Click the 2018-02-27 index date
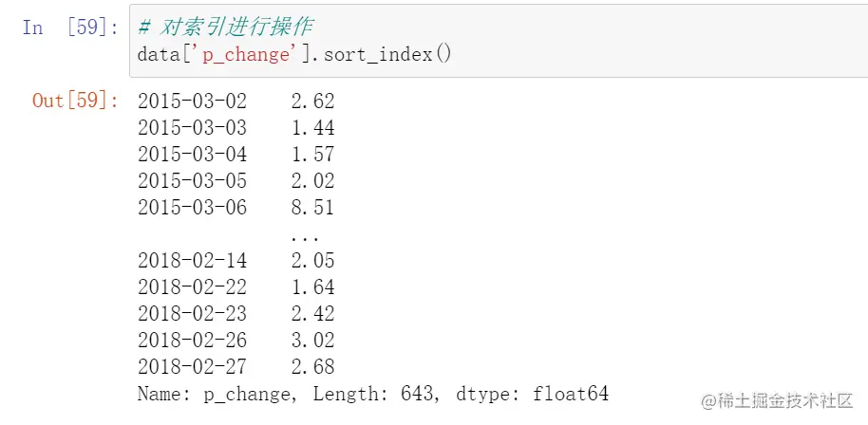Screen dimensions: 868x425 [192, 366]
